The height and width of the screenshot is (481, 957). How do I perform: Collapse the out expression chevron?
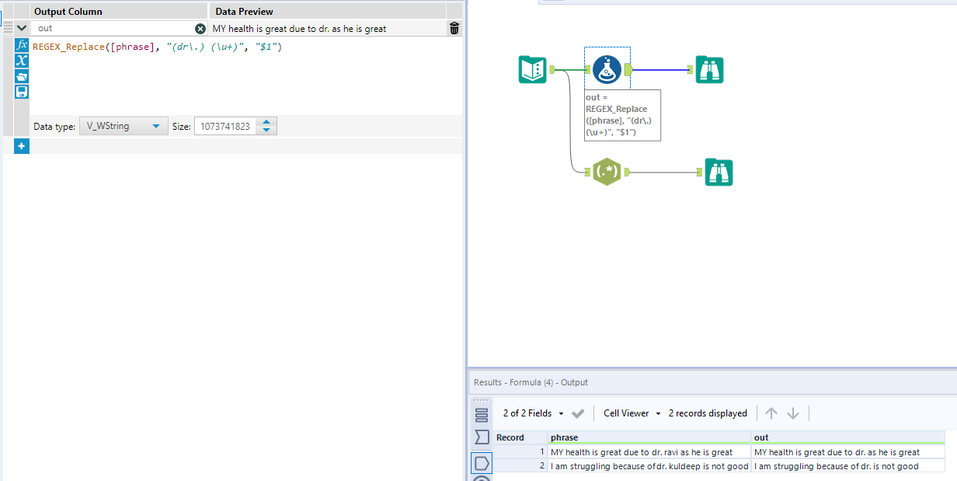21,28
